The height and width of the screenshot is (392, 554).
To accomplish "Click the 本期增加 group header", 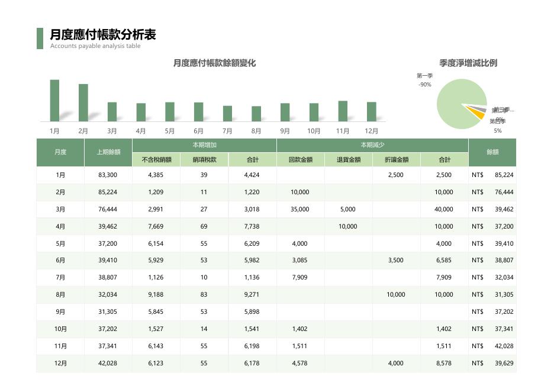I will tap(205, 145).
